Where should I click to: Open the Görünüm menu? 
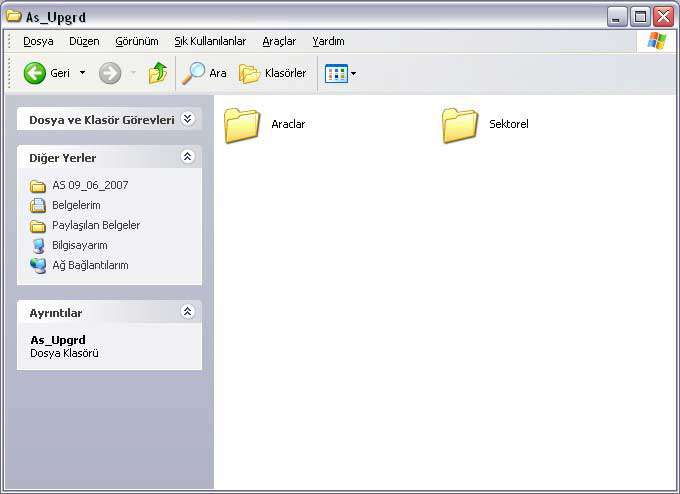137,41
